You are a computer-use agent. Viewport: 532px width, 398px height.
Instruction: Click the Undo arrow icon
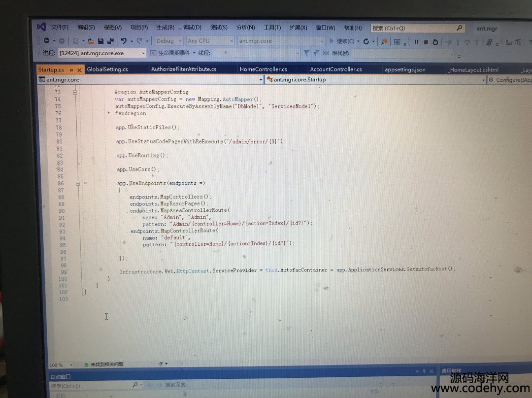(x=124, y=41)
